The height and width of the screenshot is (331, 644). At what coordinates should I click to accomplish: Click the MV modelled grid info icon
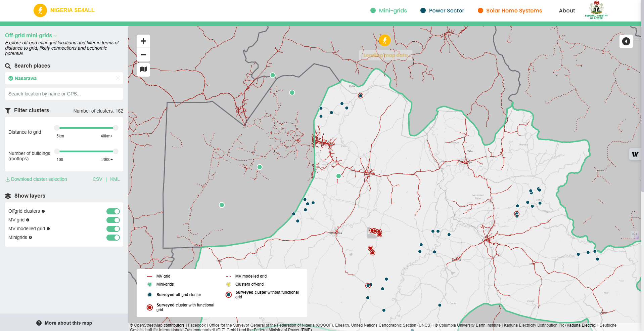[48, 229]
